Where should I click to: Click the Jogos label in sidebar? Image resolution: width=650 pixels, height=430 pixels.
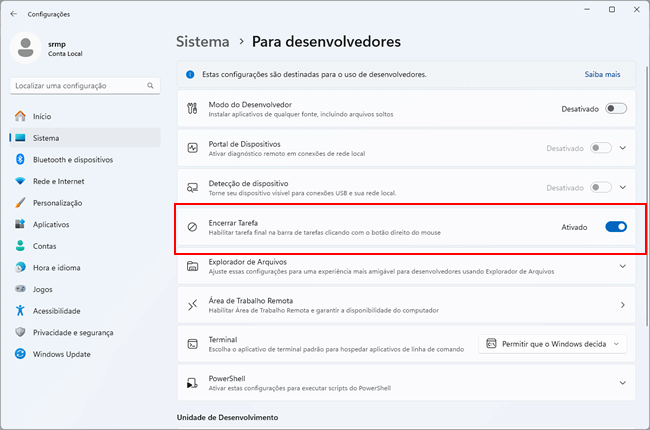coord(43,289)
